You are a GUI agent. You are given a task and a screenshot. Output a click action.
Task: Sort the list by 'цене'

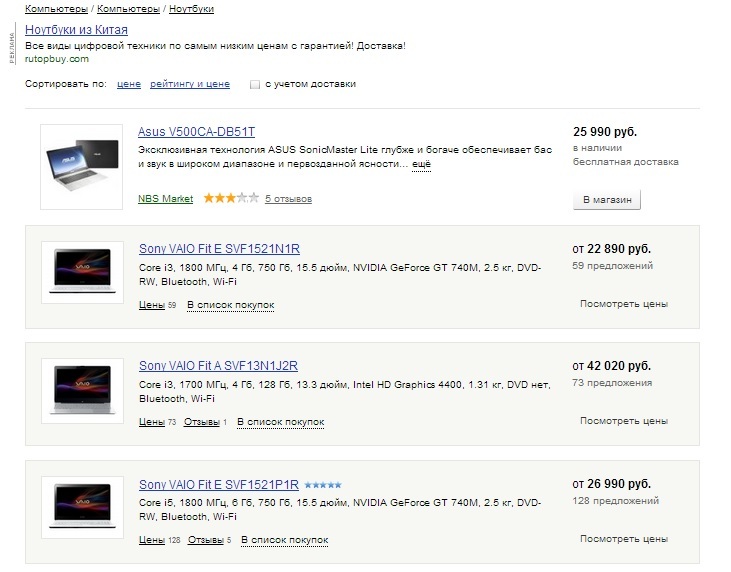[x=128, y=85]
